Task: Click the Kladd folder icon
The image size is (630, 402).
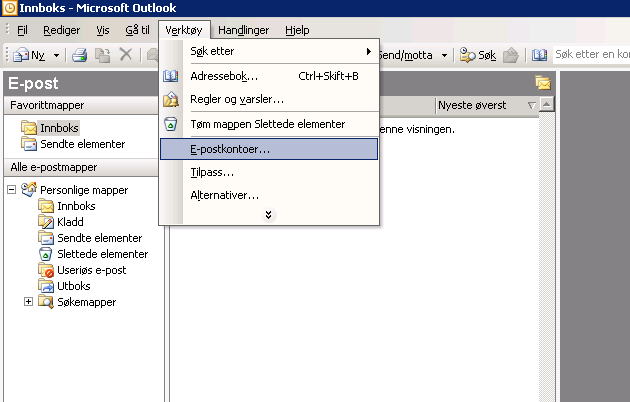Action: coord(46,222)
